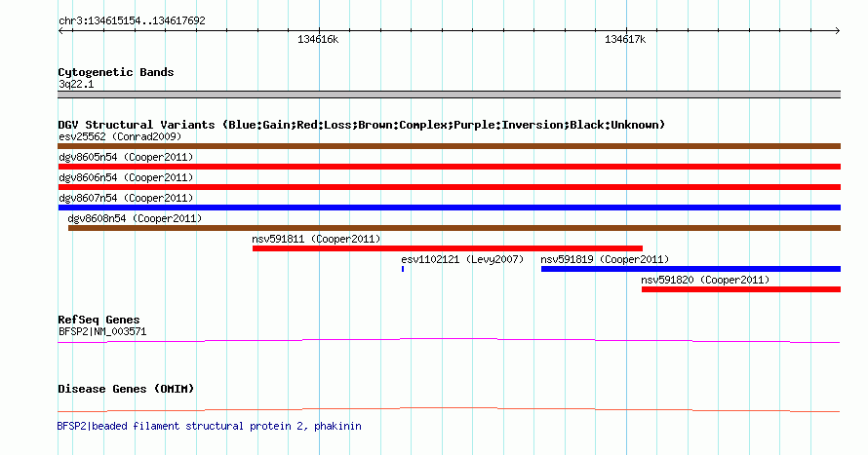Select the brown esv25562 variant bar
868x455 pixels.
(449, 146)
